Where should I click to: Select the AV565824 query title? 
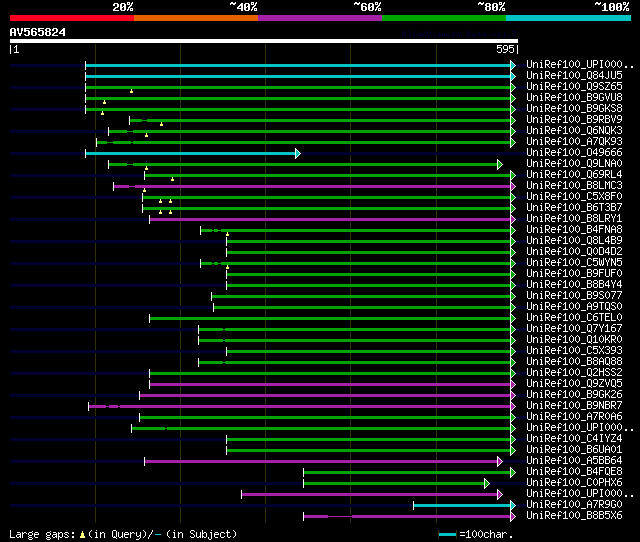pos(38,32)
